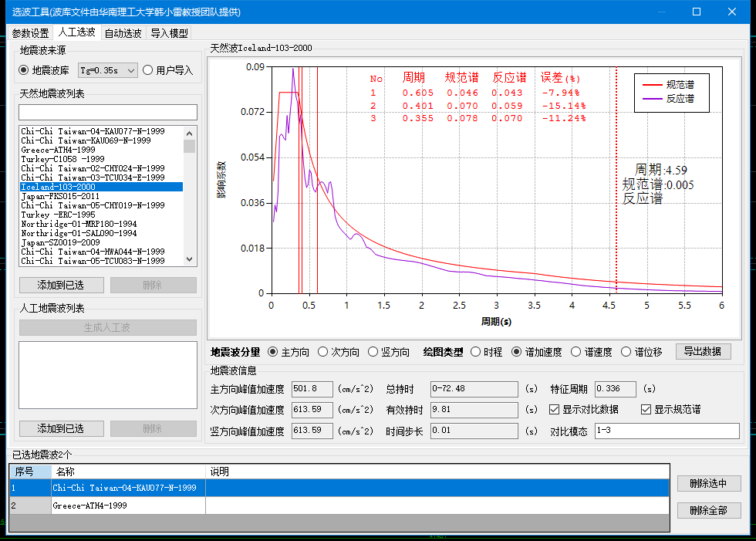Open the 自动选波 tab
The image size is (756, 541).
click(x=123, y=33)
